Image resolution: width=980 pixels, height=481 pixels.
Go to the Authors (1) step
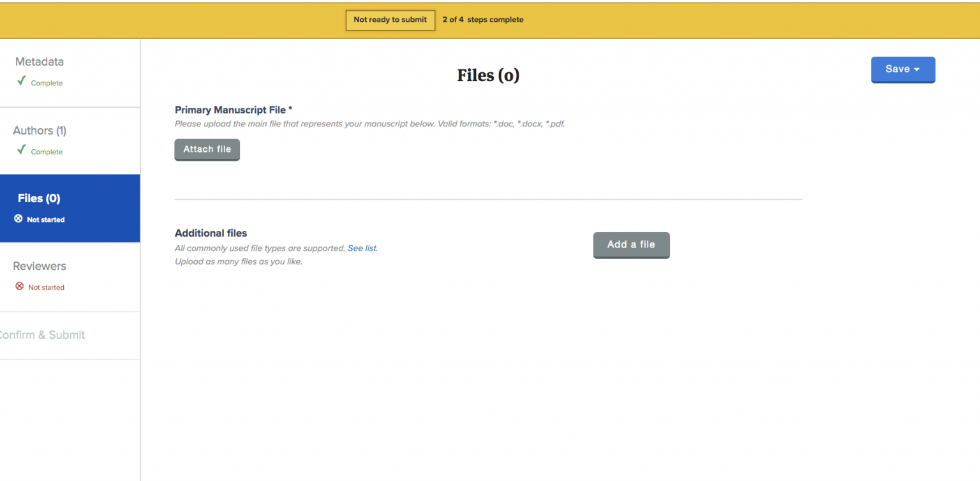pyautogui.click(x=70, y=141)
